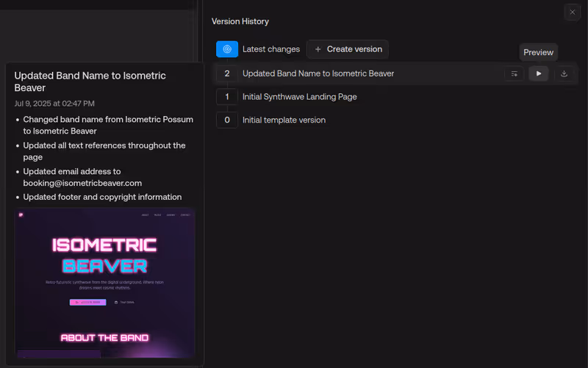Click the Preview tooltip label

[x=538, y=52]
